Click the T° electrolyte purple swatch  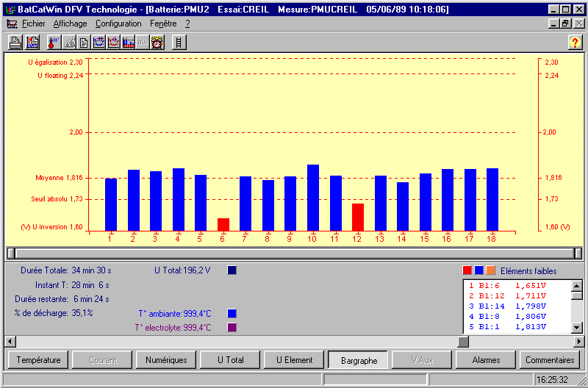pos(232,327)
